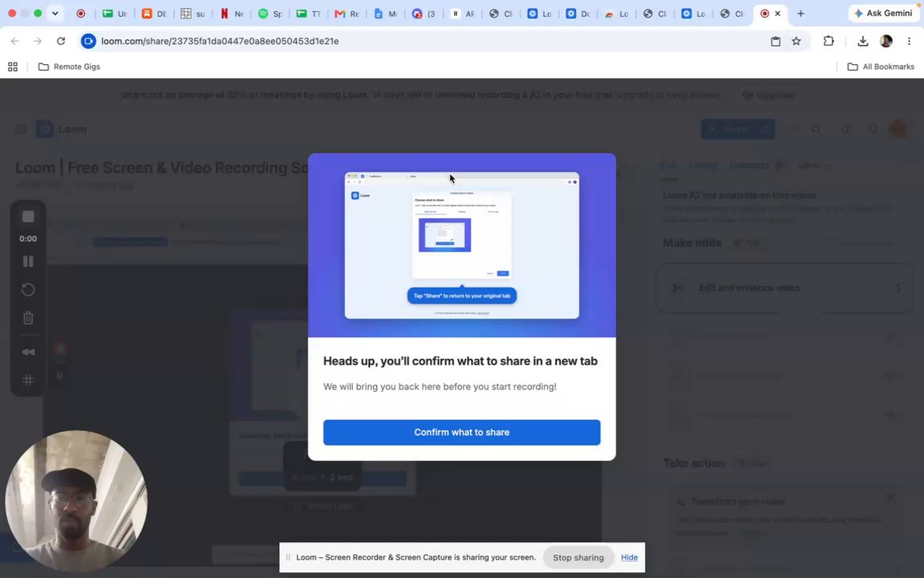
Task: Pause the recording in Loom control bar
Action: 28,261
